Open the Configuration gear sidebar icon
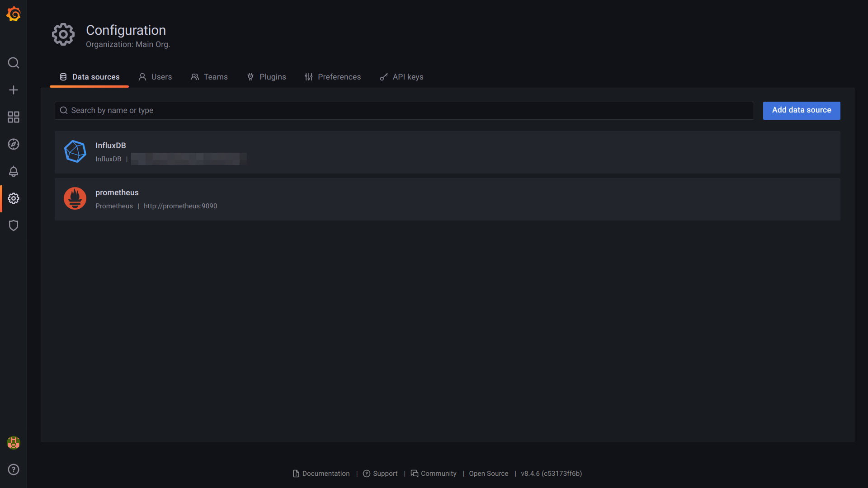The image size is (868, 488). pyautogui.click(x=14, y=198)
